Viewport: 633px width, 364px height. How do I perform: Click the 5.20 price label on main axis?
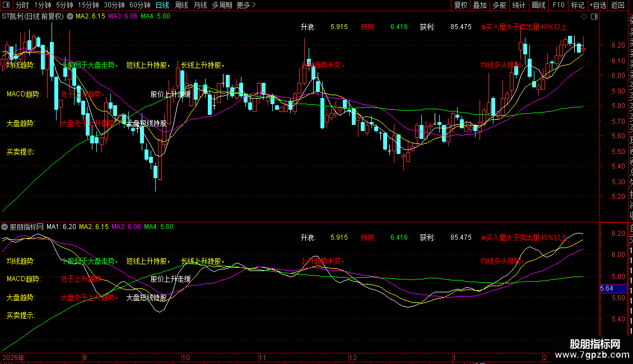tap(618, 197)
